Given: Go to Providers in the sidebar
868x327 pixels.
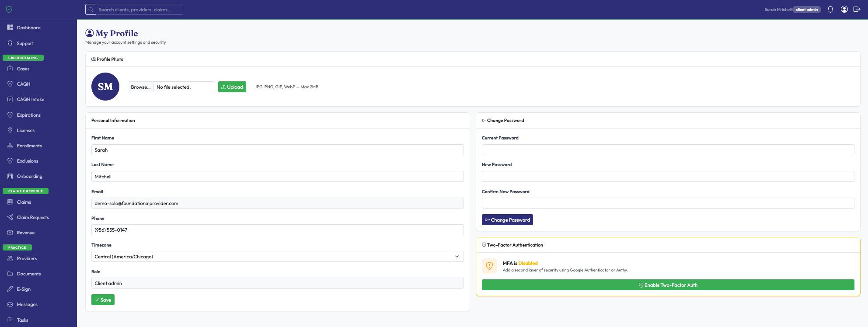Looking at the screenshot, I should 27,258.
